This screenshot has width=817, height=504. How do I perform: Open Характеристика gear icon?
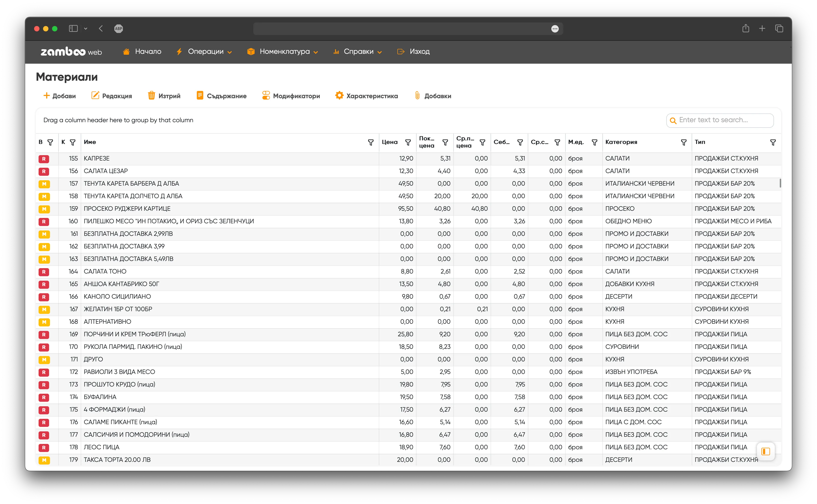point(339,96)
